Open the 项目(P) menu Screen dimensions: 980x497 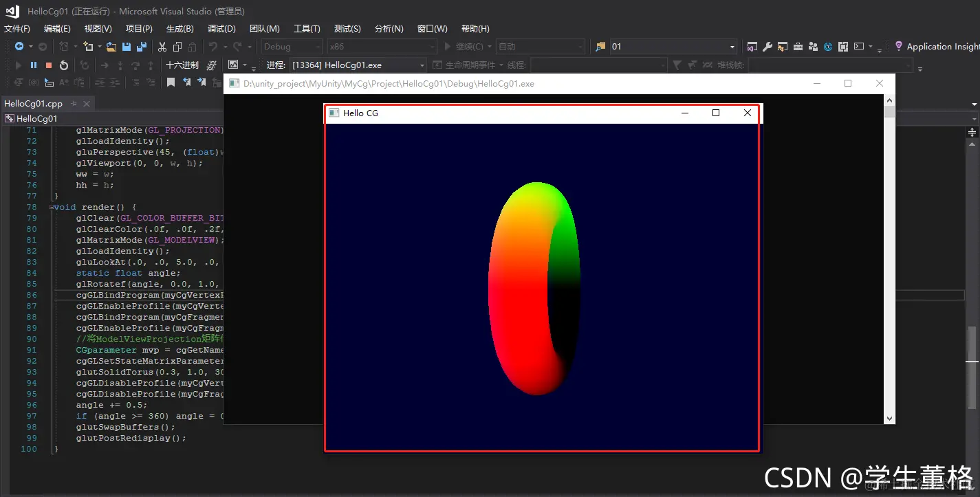tap(139, 29)
